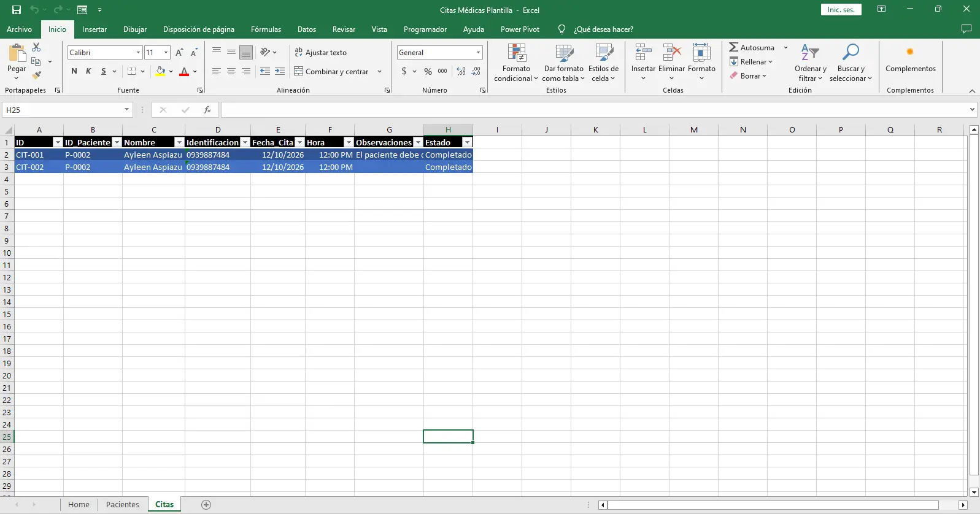The height and width of the screenshot is (514, 980).
Task: Toggle bold formatting (N)
Action: pos(74,72)
